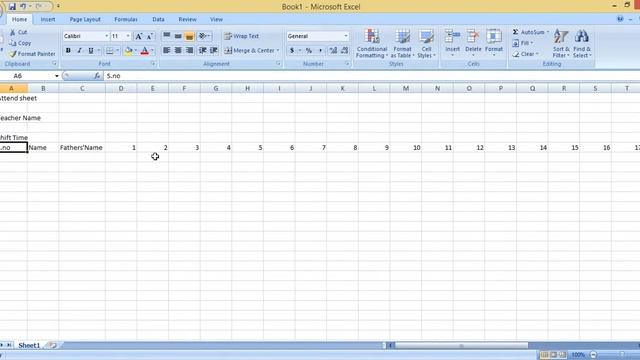Switch to Review ribbon tab
The width and height of the screenshot is (640, 360).
[187, 19]
